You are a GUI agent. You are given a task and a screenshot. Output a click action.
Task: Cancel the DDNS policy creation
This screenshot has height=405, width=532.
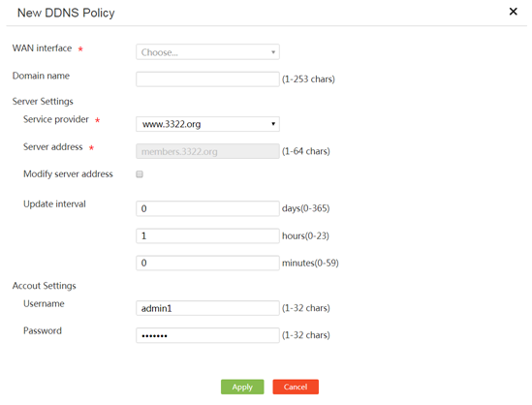click(296, 387)
